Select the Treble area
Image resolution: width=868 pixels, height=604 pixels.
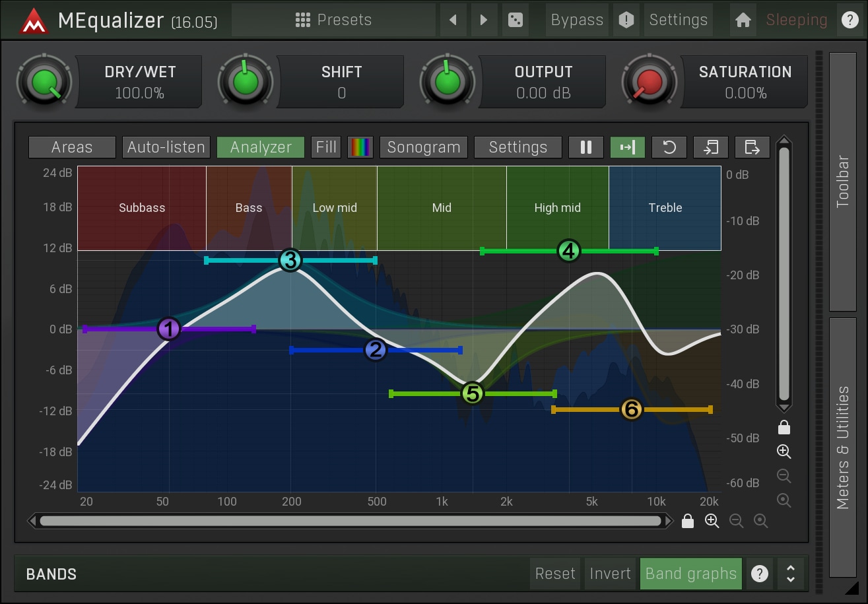[x=665, y=208]
